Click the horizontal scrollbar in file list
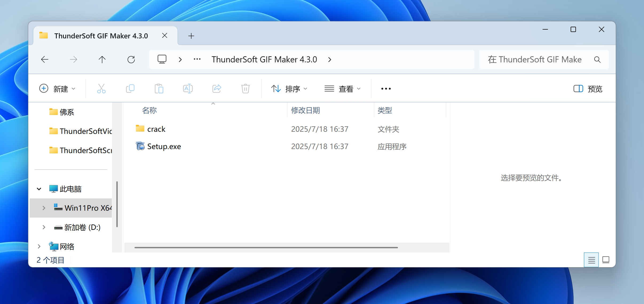Viewport: 644px width, 304px height. coord(266,247)
